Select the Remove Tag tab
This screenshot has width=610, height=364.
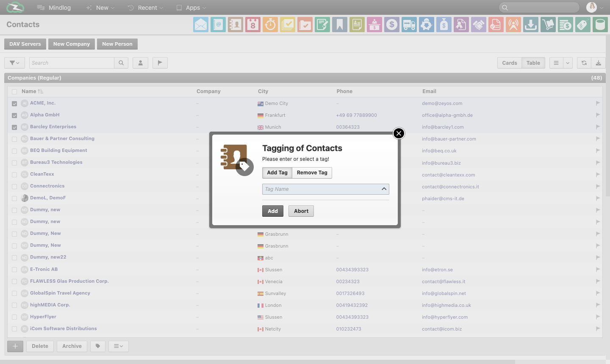coord(312,173)
